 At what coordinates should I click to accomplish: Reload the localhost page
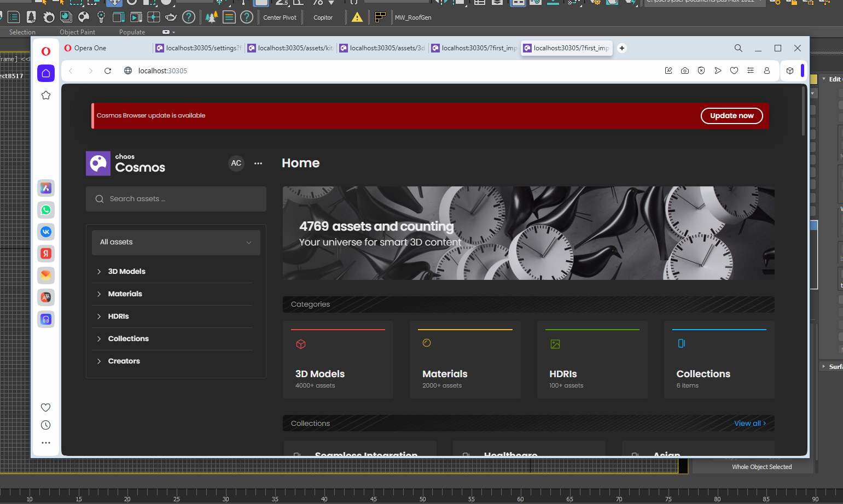click(108, 71)
